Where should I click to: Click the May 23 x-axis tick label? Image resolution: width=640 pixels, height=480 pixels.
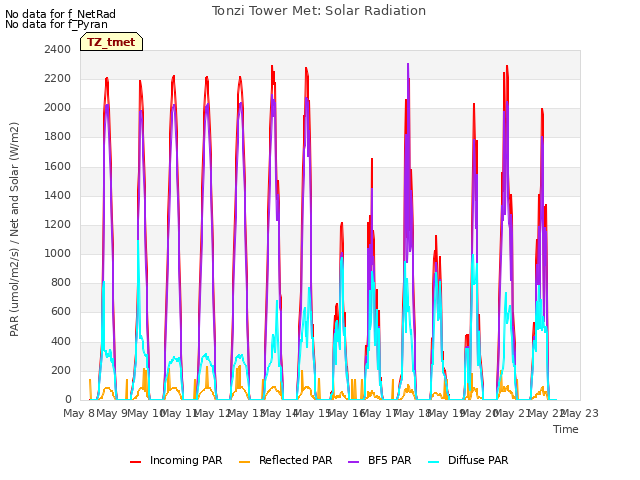click(579, 413)
